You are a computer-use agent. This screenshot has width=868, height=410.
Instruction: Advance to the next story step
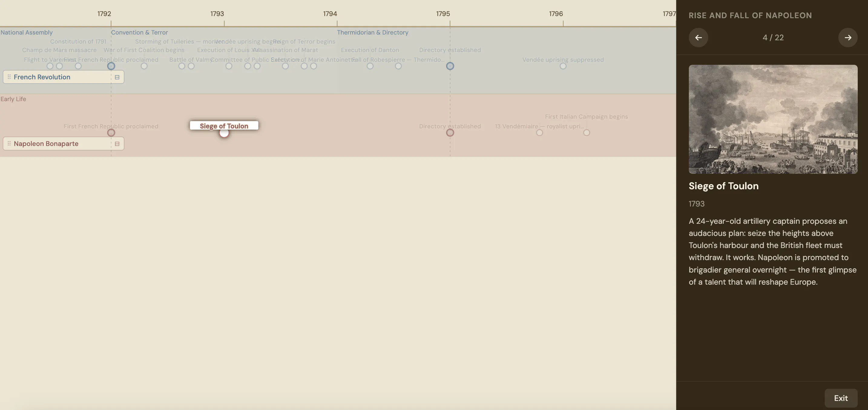pos(848,38)
